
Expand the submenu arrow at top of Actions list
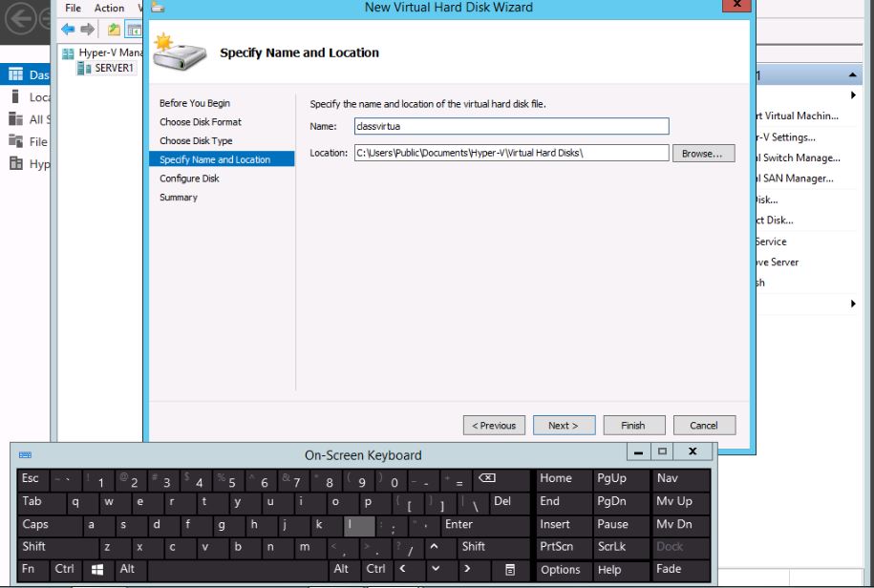(x=853, y=95)
